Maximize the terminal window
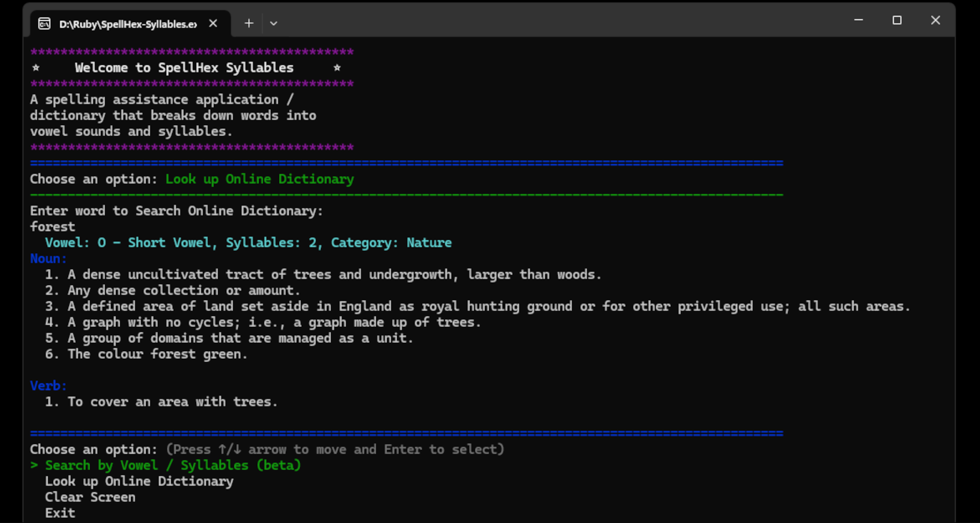Image resolution: width=980 pixels, height=523 pixels. pyautogui.click(x=897, y=20)
